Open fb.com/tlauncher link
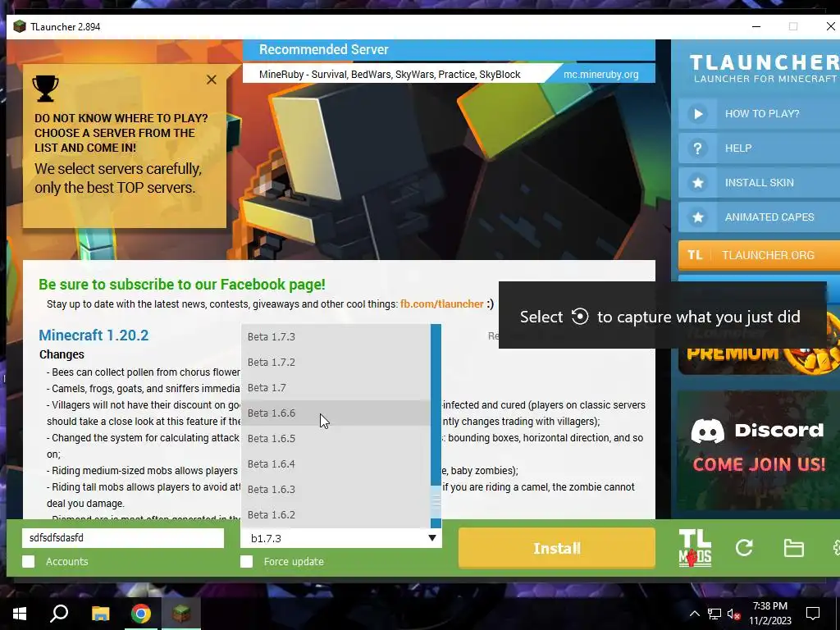This screenshot has width=840, height=630. point(442,304)
